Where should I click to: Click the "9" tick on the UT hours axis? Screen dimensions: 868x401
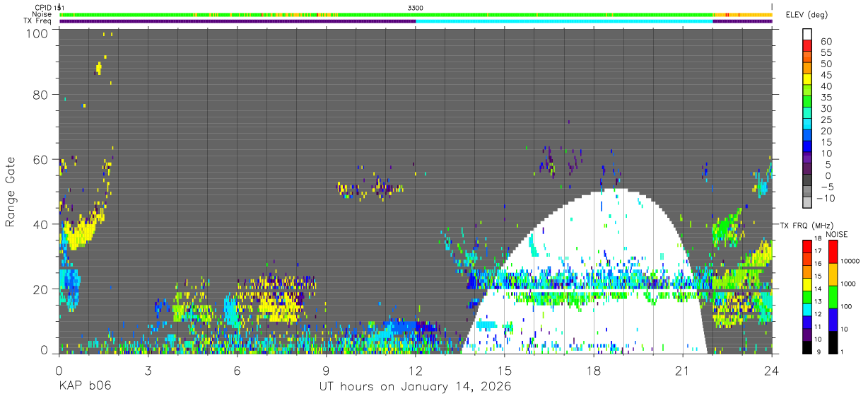pyautogui.click(x=326, y=370)
